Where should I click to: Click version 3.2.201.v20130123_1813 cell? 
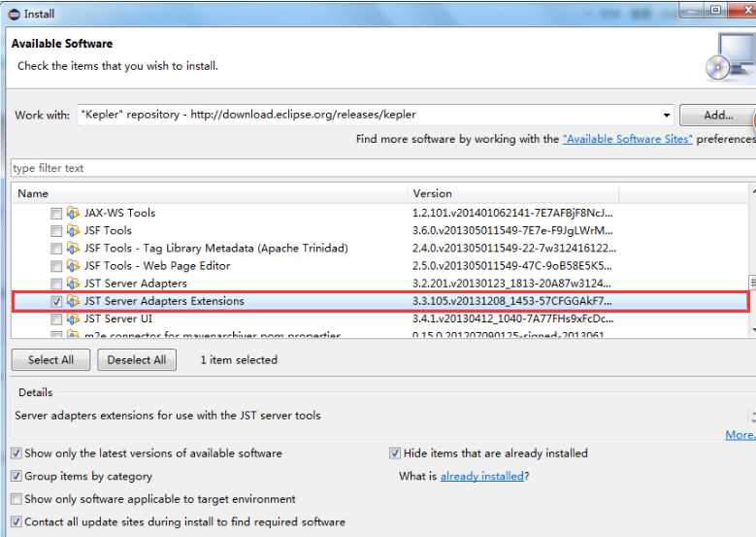click(x=511, y=284)
